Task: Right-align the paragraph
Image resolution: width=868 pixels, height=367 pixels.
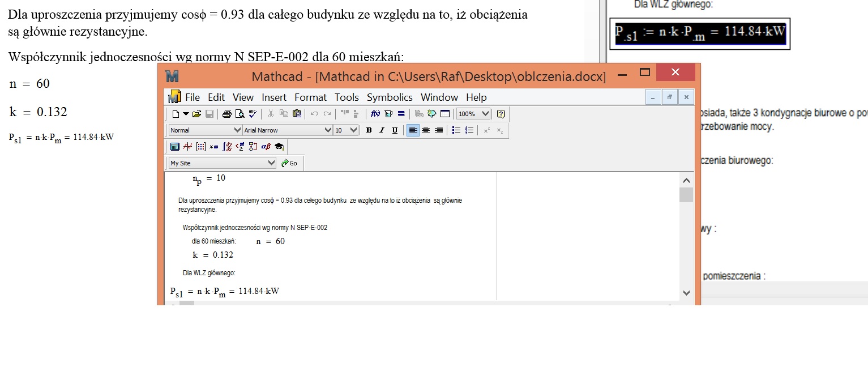Action: (439, 130)
